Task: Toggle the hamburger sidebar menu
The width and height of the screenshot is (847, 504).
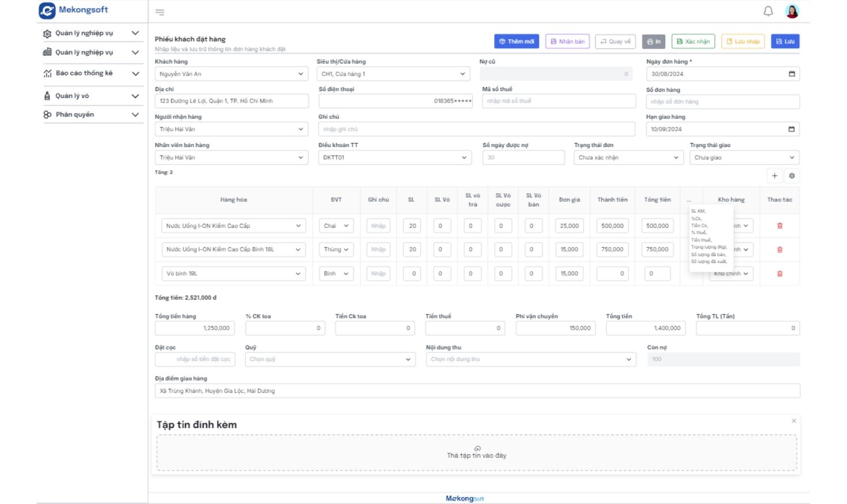Action: 160,12
